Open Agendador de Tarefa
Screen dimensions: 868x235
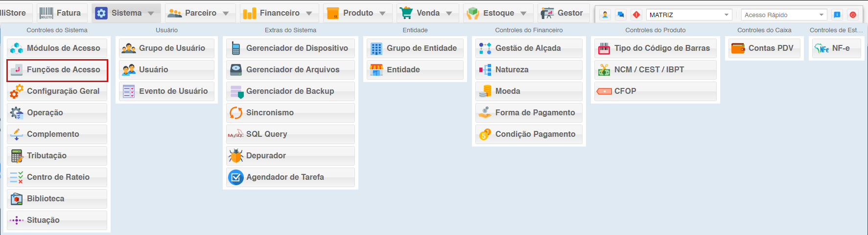pyautogui.click(x=290, y=177)
